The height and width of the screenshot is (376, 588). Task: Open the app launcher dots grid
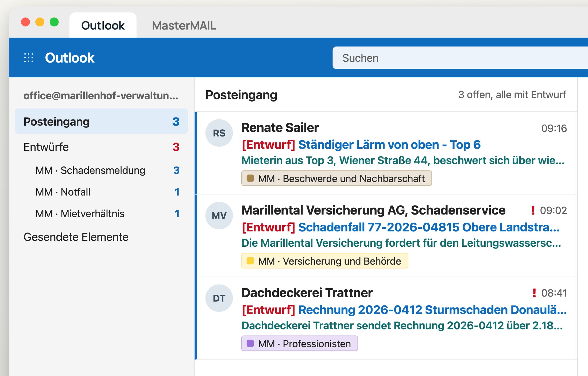click(x=29, y=58)
